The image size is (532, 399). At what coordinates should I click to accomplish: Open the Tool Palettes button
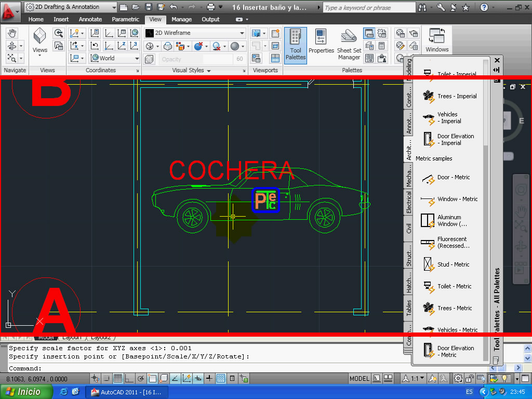(x=296, y=45)
